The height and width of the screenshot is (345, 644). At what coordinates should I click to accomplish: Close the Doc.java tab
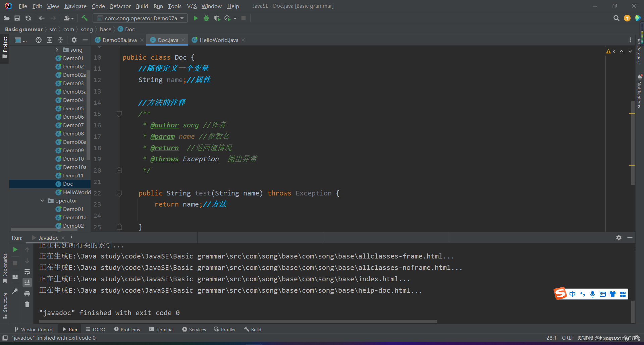pos(183,40)
